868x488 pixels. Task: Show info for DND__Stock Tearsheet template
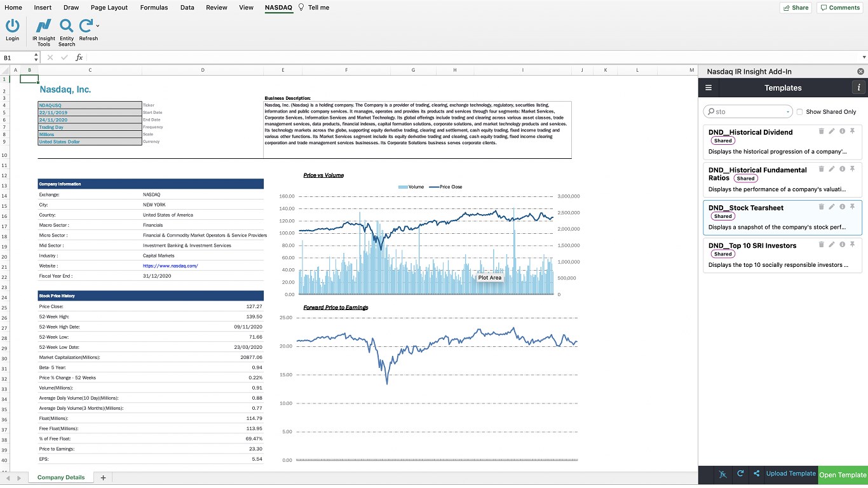pos(842,207)
